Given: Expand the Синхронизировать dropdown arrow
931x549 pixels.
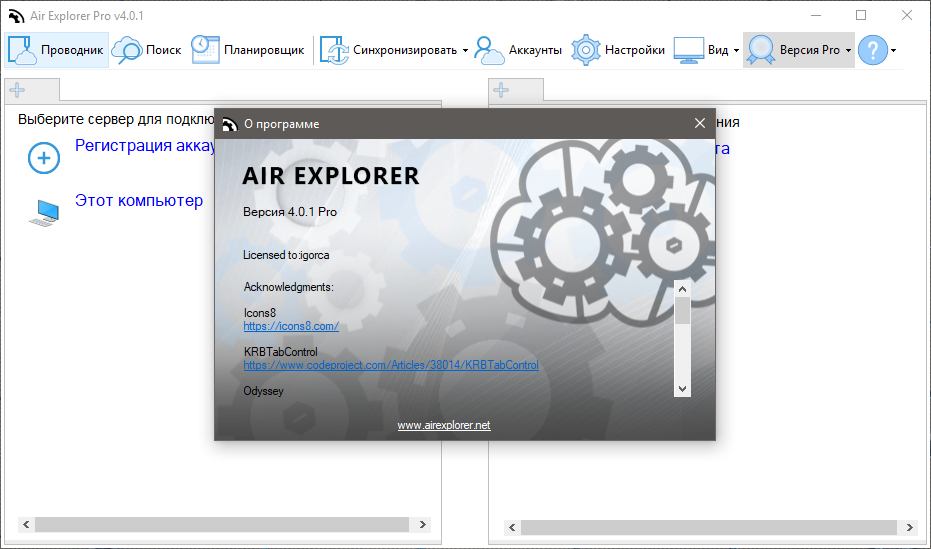Looking at the screenshot, I should [465, 50].
